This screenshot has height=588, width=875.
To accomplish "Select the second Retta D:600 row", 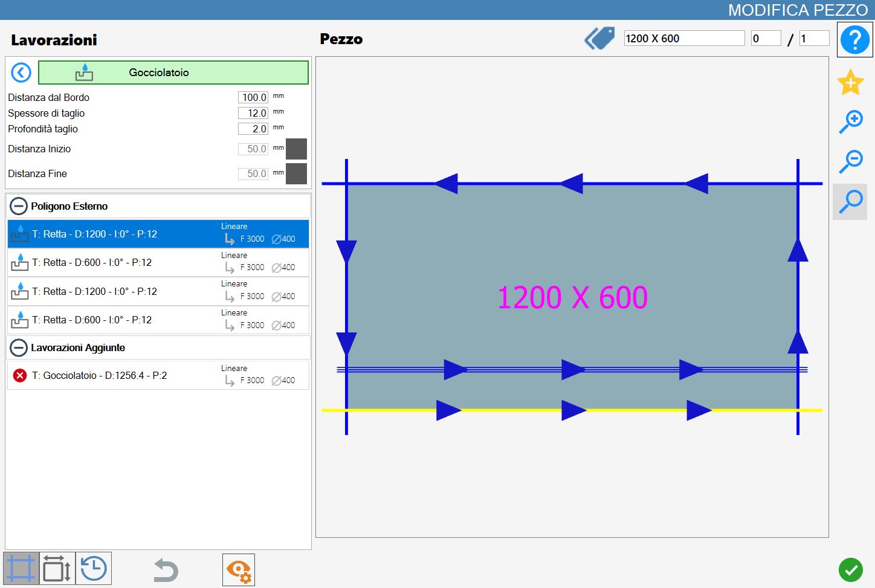I will point(158,320).
